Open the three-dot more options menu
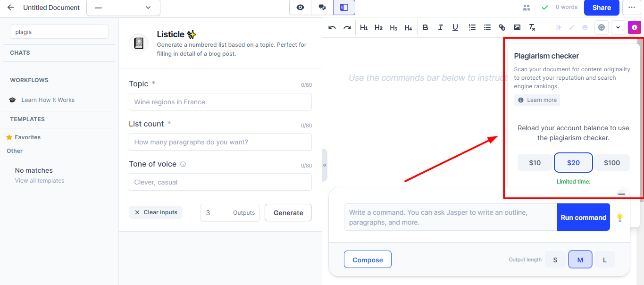644x285 pixels. 632,8
